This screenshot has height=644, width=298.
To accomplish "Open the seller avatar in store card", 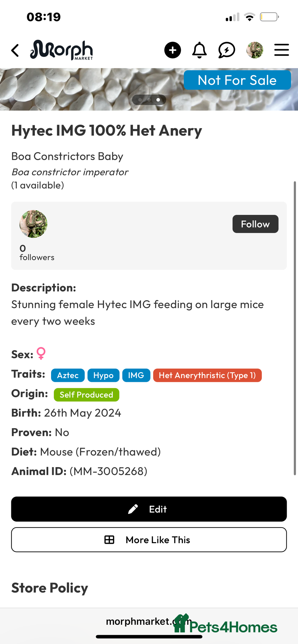I will 33,224.
